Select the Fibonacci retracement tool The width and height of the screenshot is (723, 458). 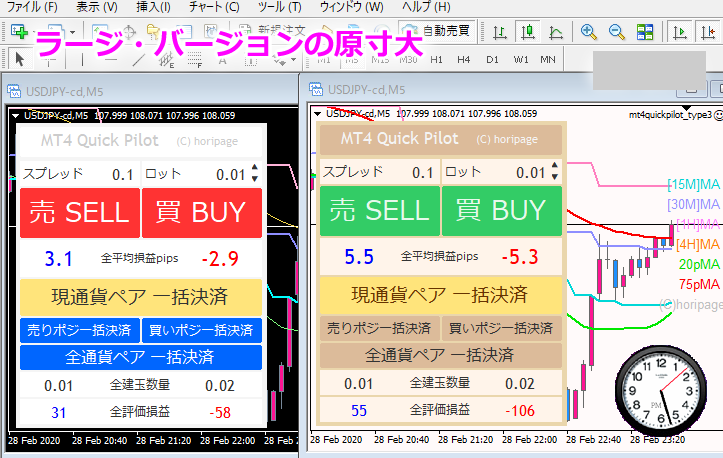pyautogui.click(x=195, y=59)
